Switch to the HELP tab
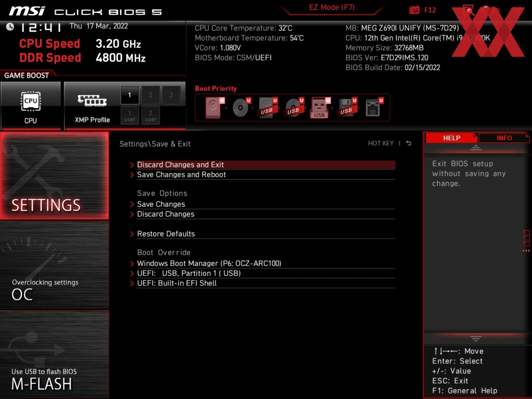Viewport: 532px width, 399px height. [451, 138]
